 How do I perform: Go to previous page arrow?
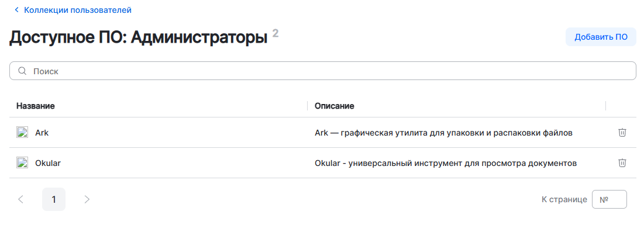(21, 199)
